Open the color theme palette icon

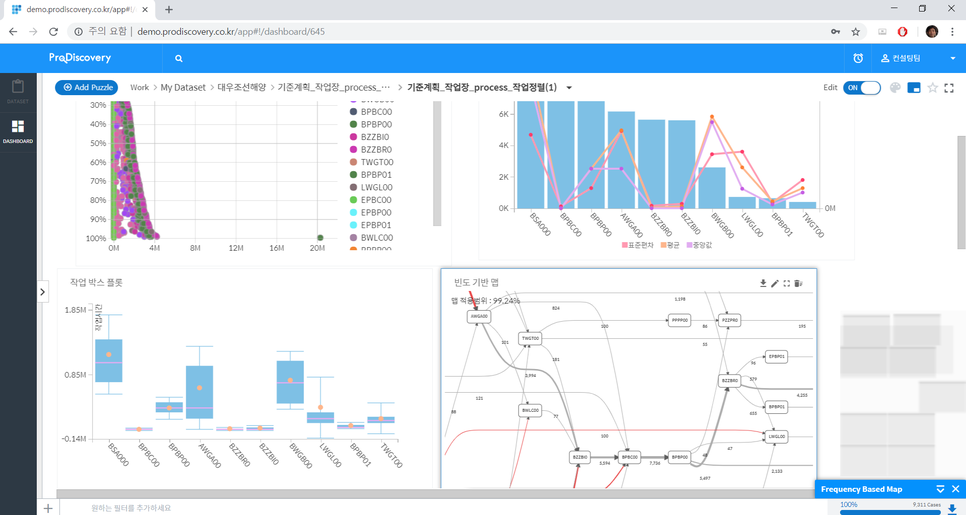coord(895,88)
